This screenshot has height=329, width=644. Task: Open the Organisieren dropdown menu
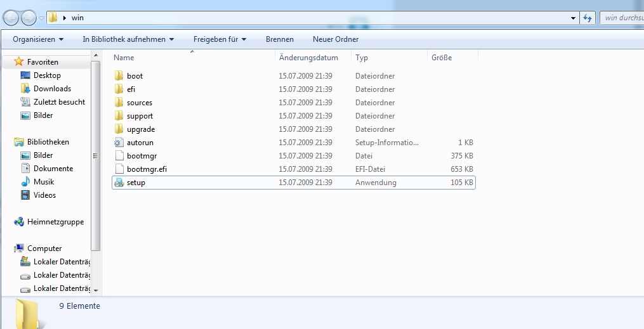[x=38, y=39]
